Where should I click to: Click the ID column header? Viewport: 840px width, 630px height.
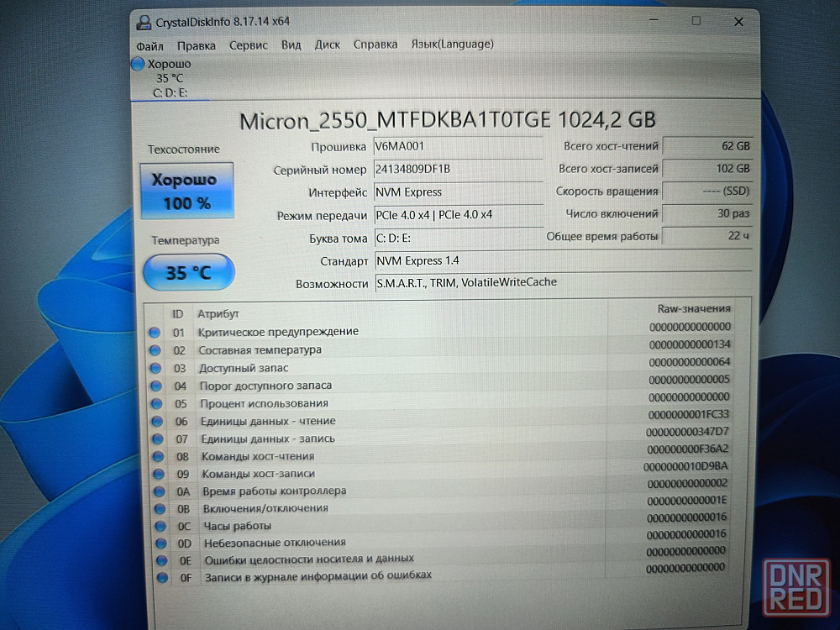(x=177, y=314)
